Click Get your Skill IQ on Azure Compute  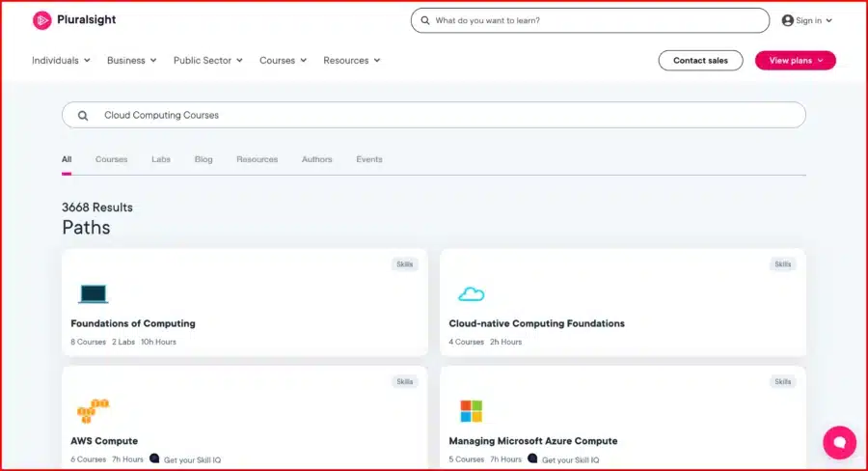(x=570, y=460)
